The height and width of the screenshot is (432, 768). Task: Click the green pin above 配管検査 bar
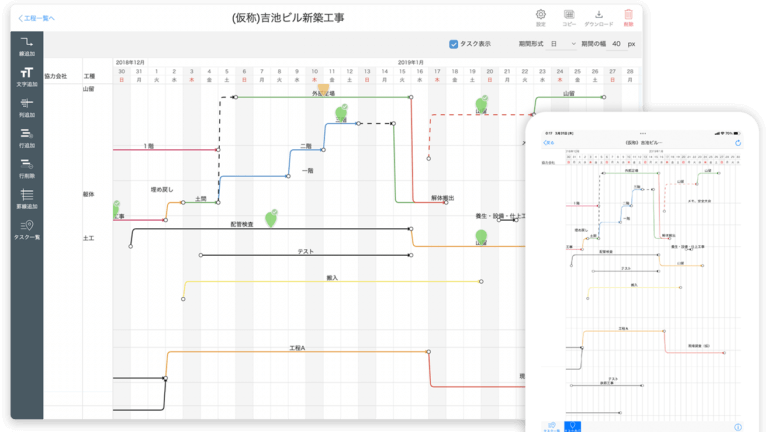pyautogui.click(x=270, y=217)
